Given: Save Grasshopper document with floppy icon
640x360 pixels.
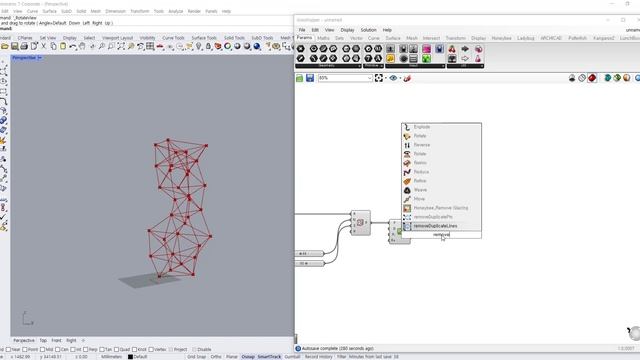Looking at the screenshot, I should 310,78.
